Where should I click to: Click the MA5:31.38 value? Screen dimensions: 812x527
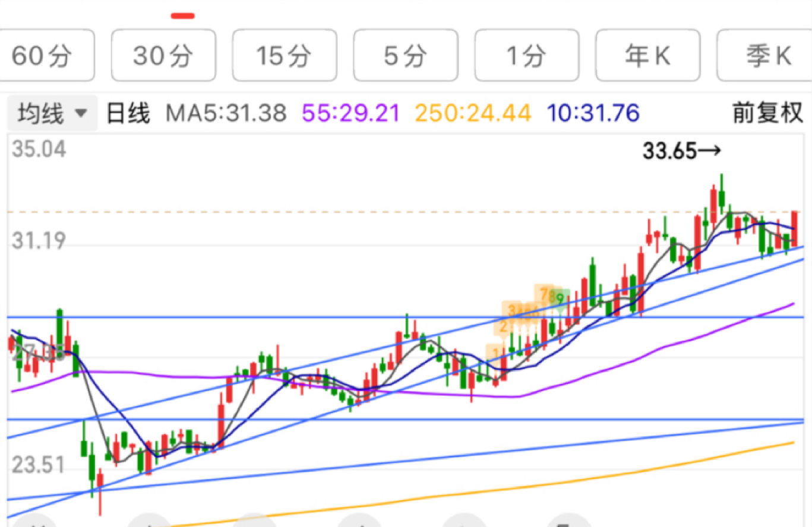(226, 113)
